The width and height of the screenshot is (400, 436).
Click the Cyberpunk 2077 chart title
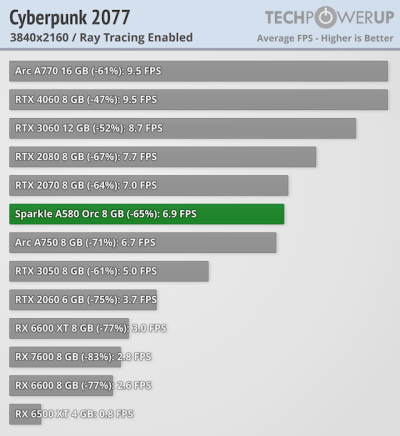[69, 18]
